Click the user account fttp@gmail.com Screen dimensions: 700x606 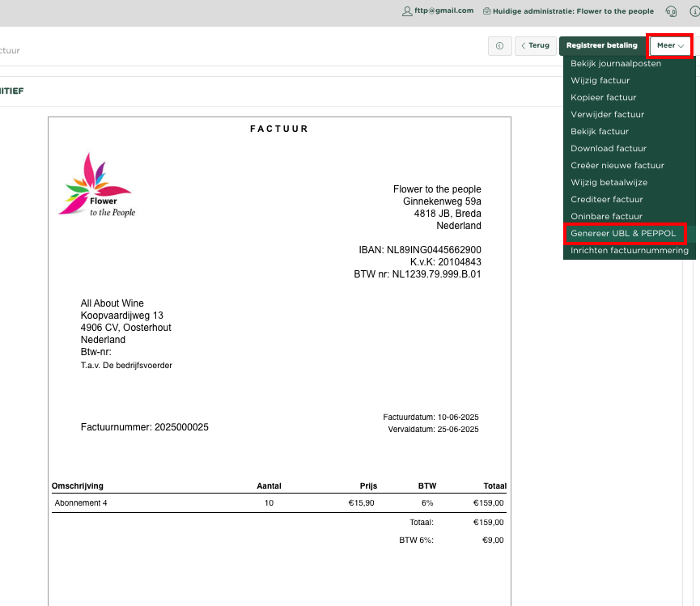click(438, 11)
